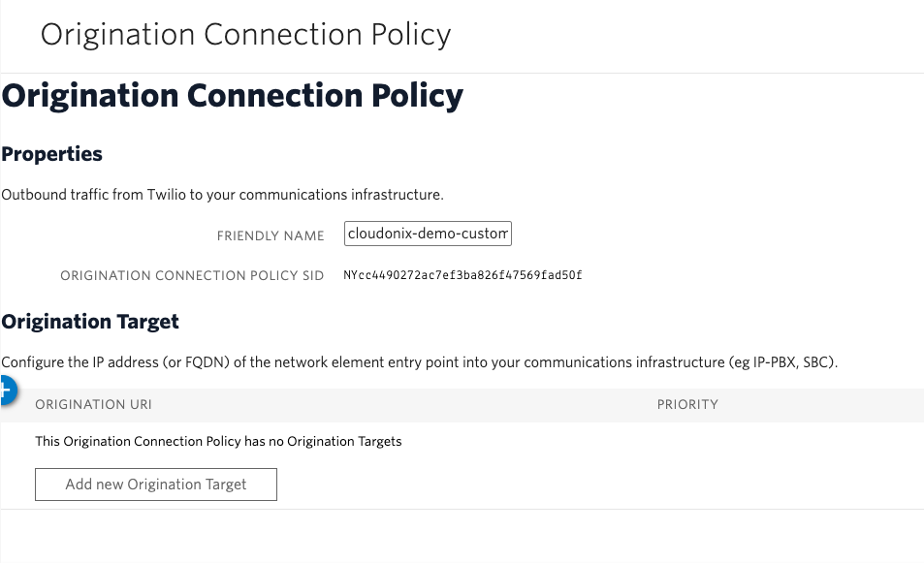Click the Origination Target section heading
The image size is (924, 563).
90,322
